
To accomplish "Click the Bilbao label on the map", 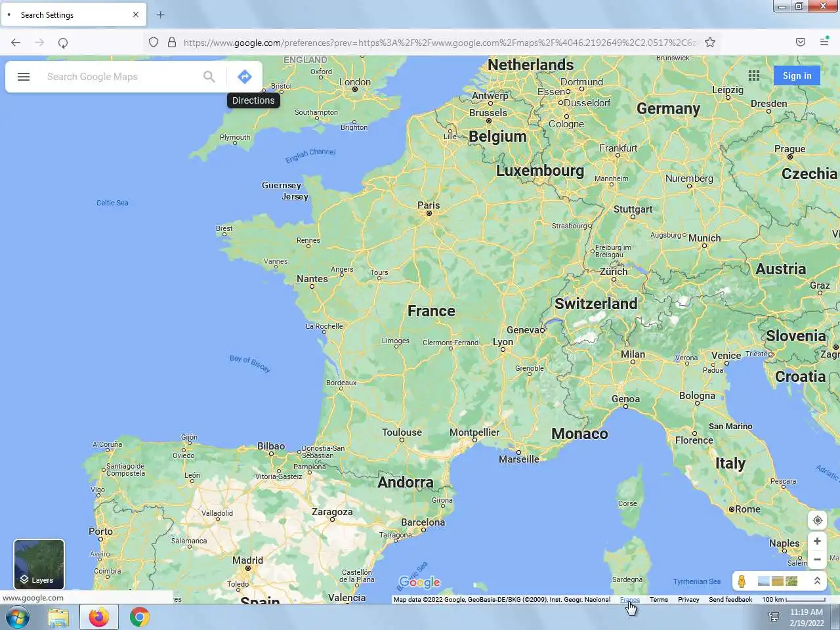I will pyautogui.click(x=271, y=446).
